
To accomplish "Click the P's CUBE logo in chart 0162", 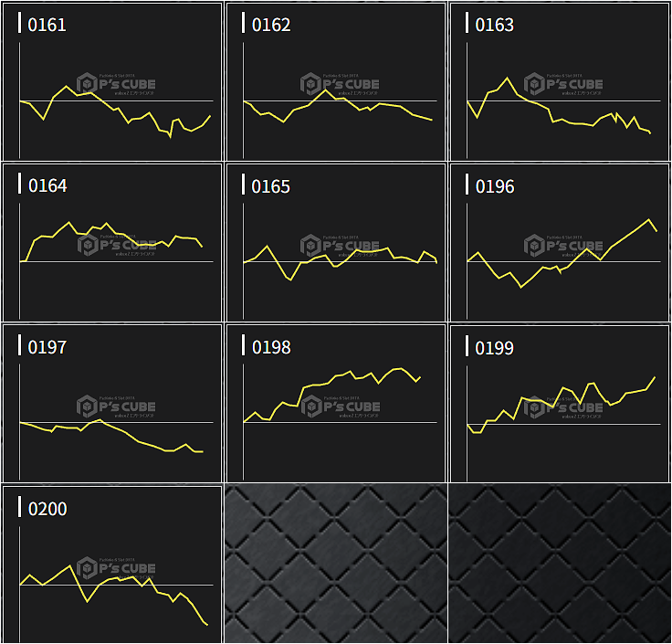I will tap(340, 84).
